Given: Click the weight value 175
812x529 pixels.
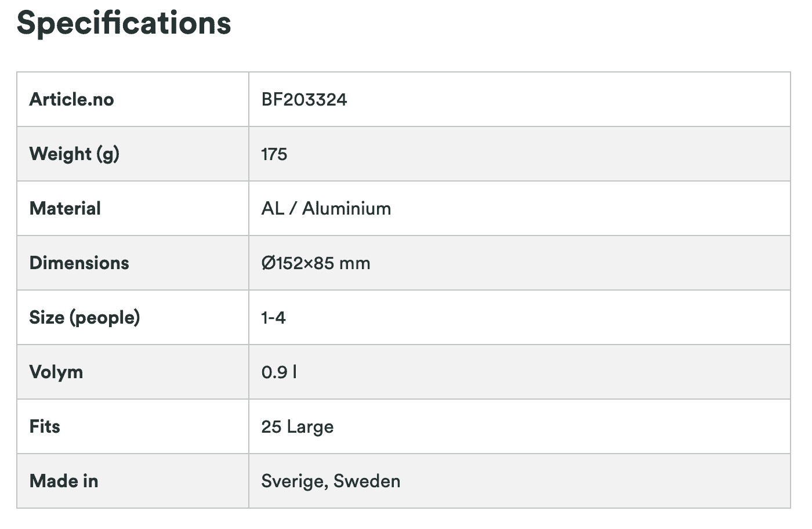Looking at the screenshot, I should pos(274,154).
